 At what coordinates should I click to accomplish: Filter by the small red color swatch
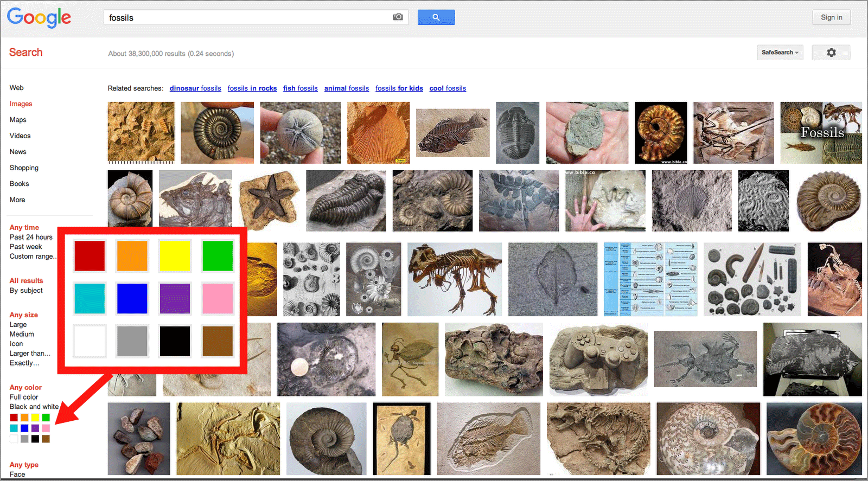(14, 418)
